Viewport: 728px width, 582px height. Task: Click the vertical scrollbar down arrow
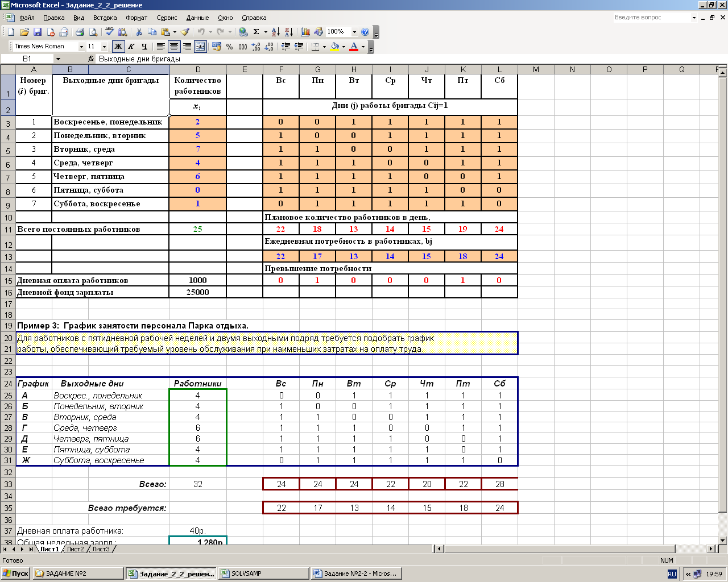723,540
